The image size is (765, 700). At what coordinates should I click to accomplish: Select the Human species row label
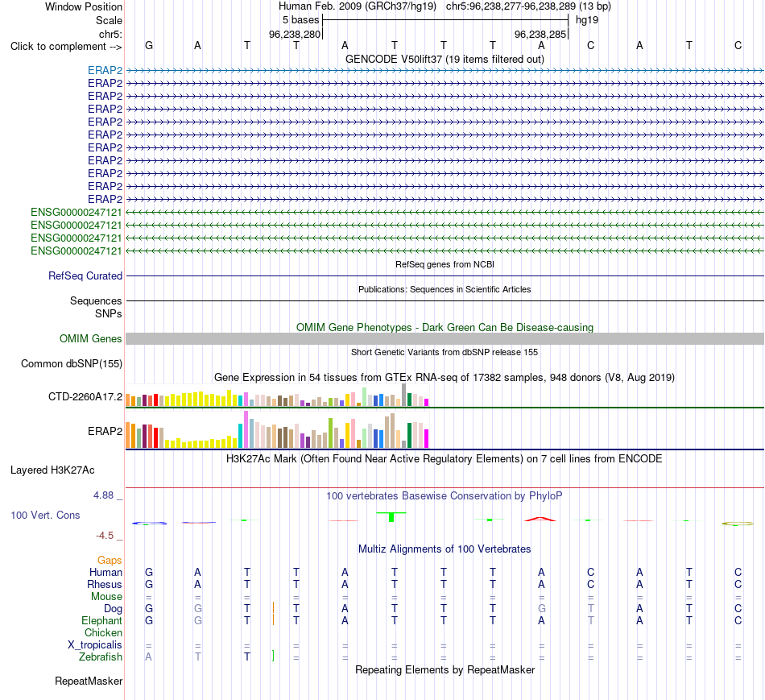[x=105, y=572]
